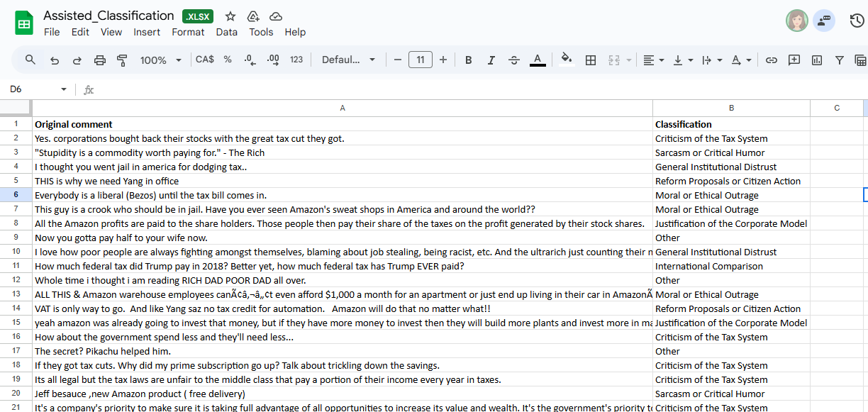
Task: Click the people presence indicator icon
Action: point(823,21)
